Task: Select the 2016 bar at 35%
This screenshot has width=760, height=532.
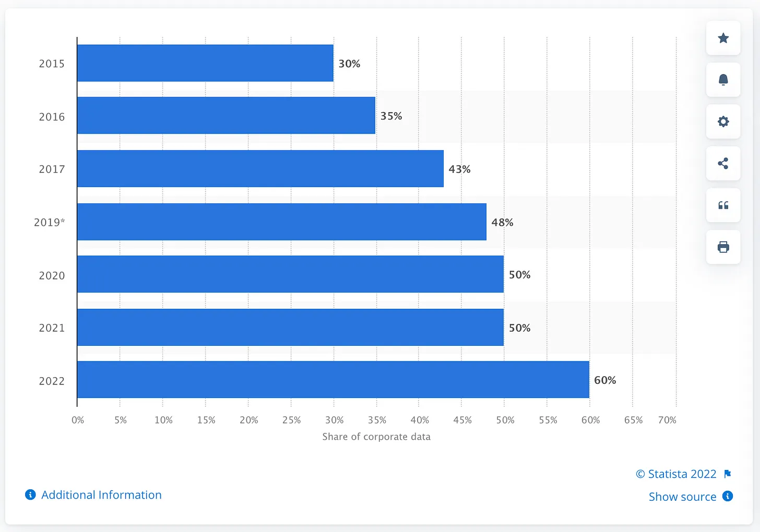Action: (x=226, y=115)
